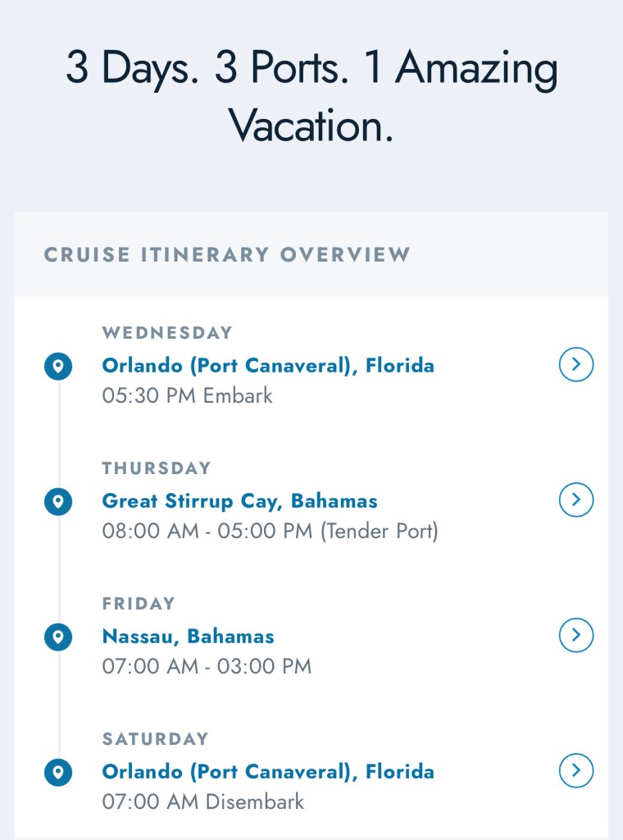
Task: Click the '07:00 AM Disembark' time text
Action: pyautogui.click(x=202, y=801)
